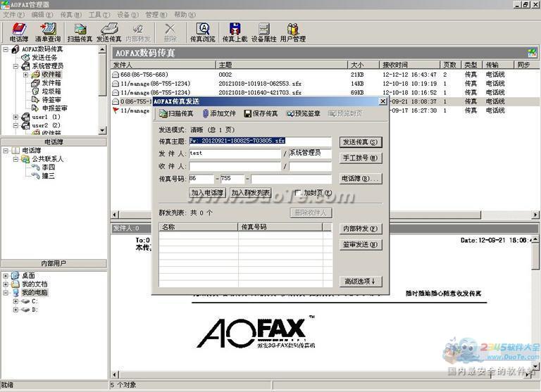This screenshot has width=541, height=392.
Task: Click 扫描传真 in the send dialog toolbar
Action: [x=176, y=113]
